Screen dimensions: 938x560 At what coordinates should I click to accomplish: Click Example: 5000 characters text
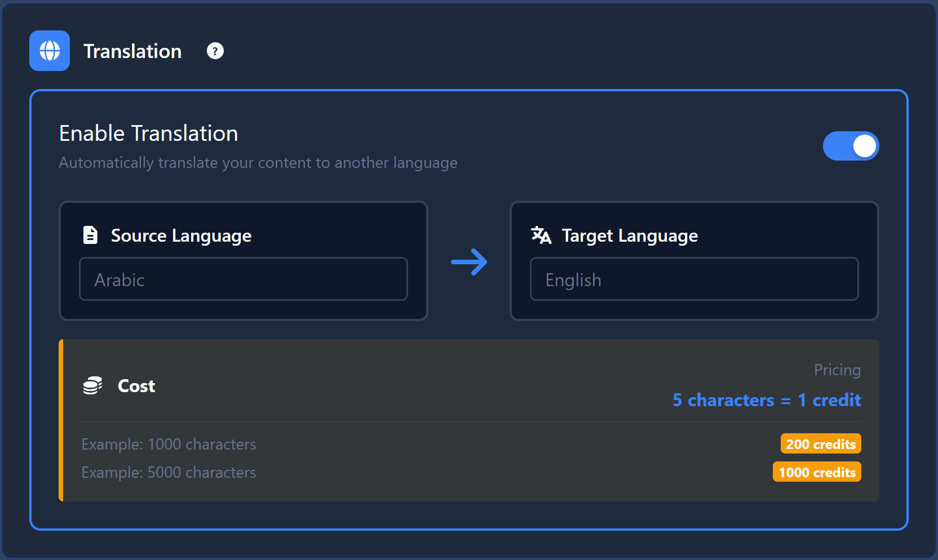(169, 473)
